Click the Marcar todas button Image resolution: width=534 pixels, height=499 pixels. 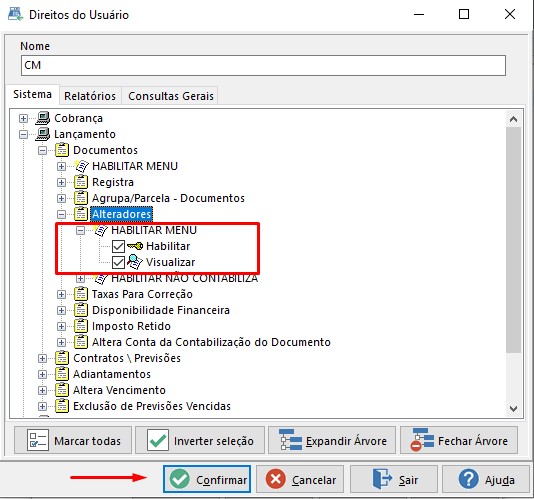coord(73,440)
